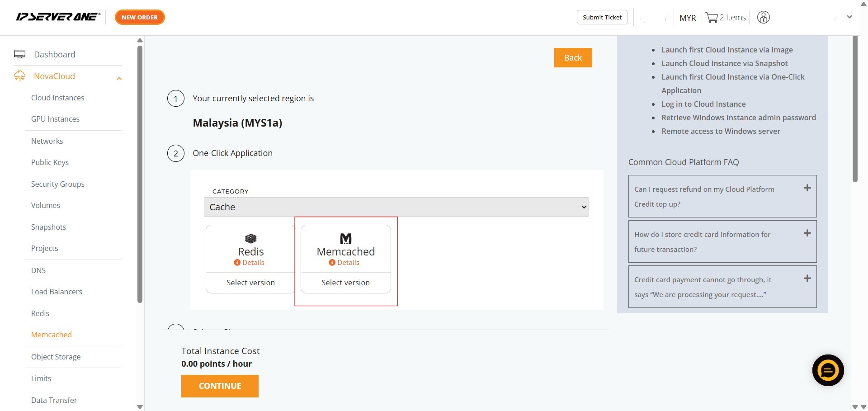The width and height of the screenshot is (868, 411).
Task: Click the IP ServerOne logo
Action: click(58, 17)
